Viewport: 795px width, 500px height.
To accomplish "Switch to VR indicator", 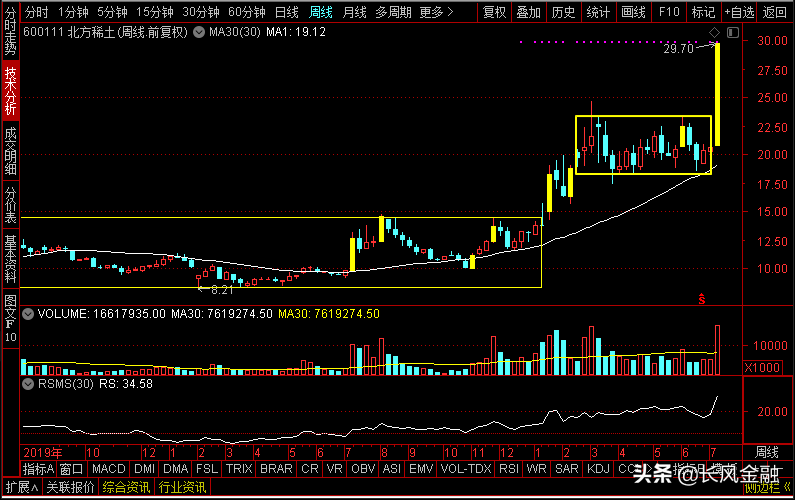I will [x=335, y=469].
